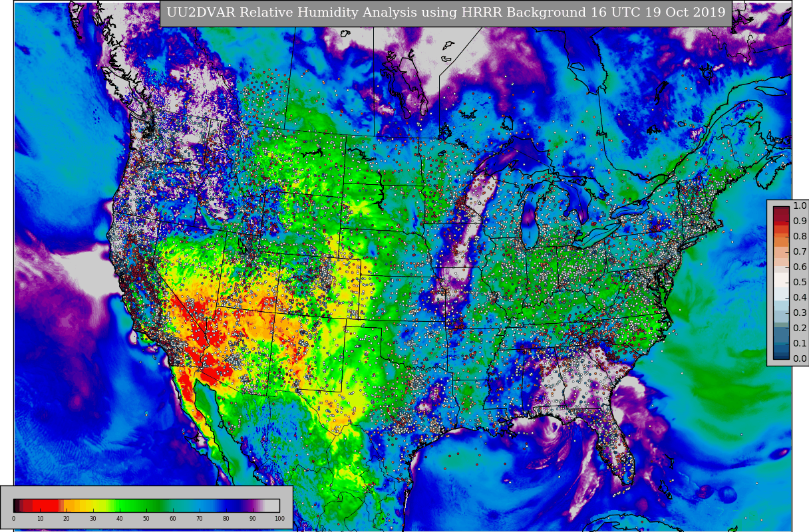Pick the white swatch beside 0.5 on vertical colorbar
The image size is (809, 532).
click(781, 280)
